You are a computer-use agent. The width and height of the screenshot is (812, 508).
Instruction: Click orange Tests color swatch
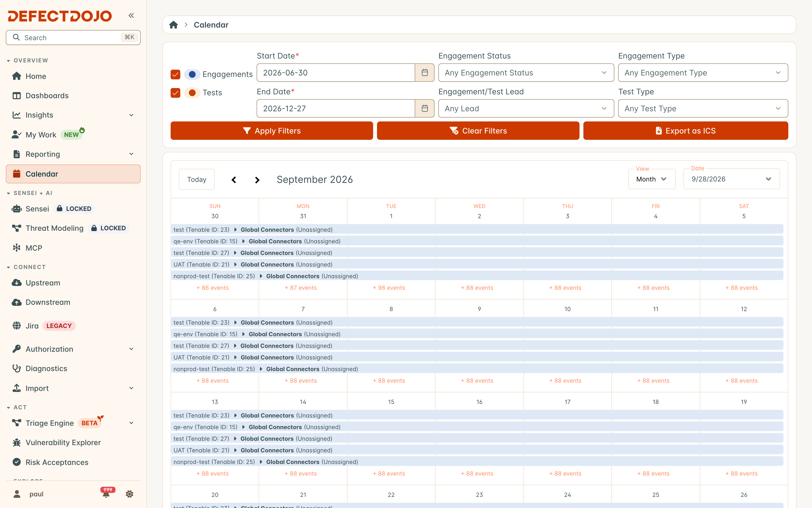pyautogui.click(x=192, y=93)
